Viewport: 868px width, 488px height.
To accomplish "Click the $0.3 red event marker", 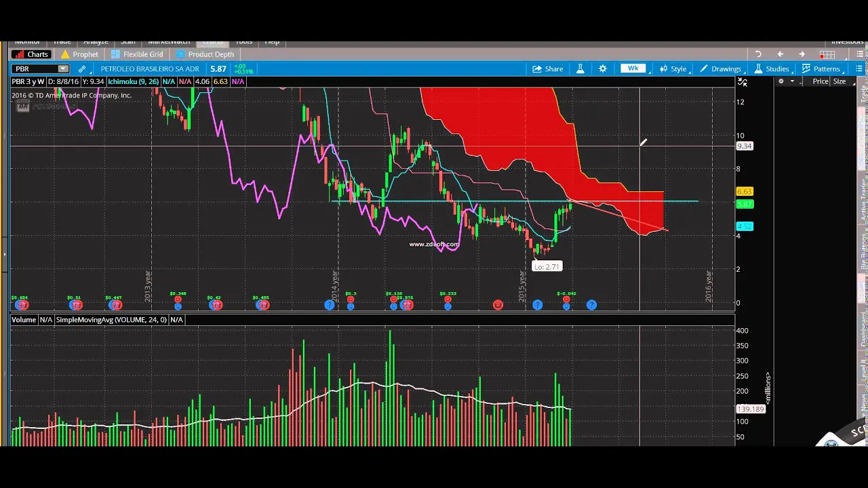I will point(351,299).
